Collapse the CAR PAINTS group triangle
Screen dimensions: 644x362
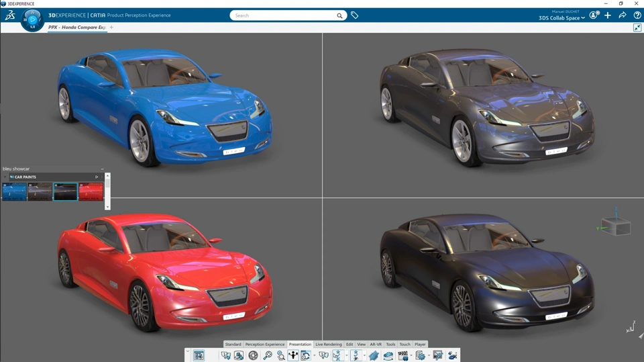[x=5, y=177]
